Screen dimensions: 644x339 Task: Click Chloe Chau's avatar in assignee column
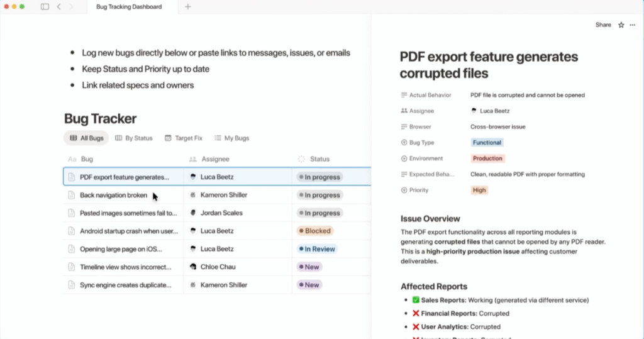coord(193,267)
